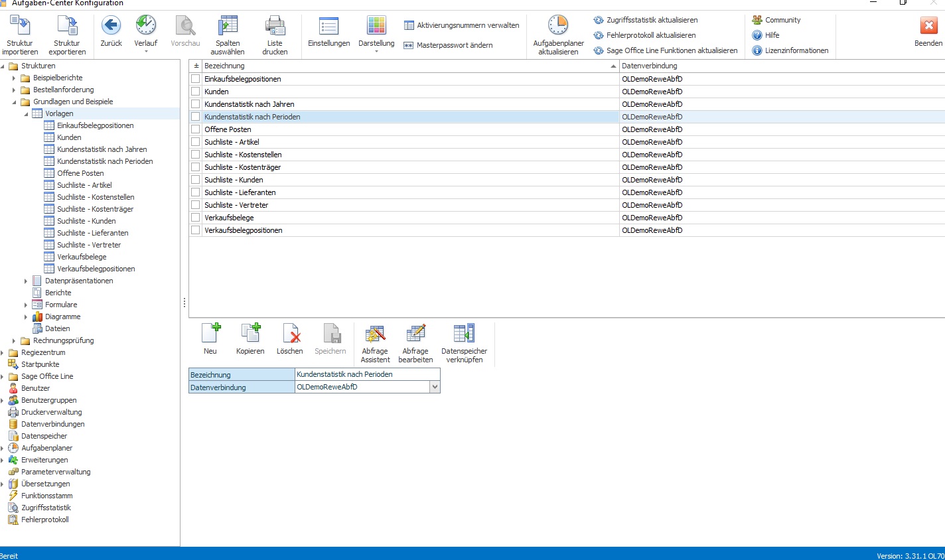Click Aufgabenplaner aktualisieren clock icon
The width and height of the screenshot is (945, 560).
tap(558, 26)
